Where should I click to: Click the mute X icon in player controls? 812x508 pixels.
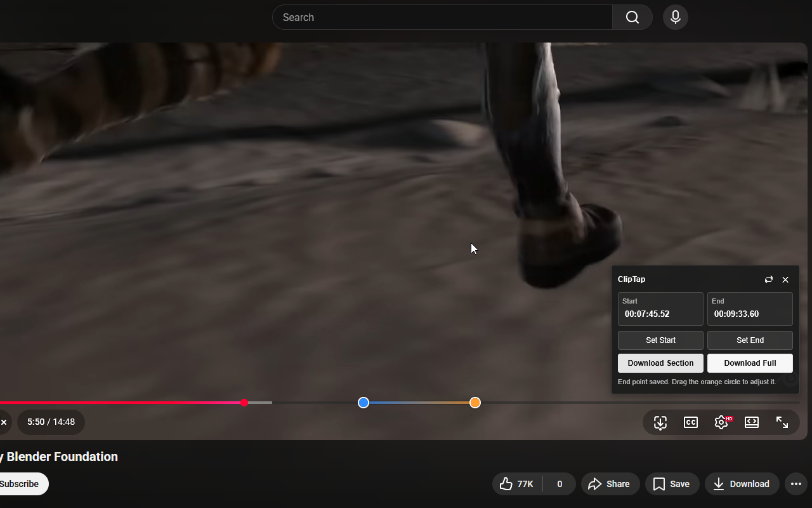[4, 422]
